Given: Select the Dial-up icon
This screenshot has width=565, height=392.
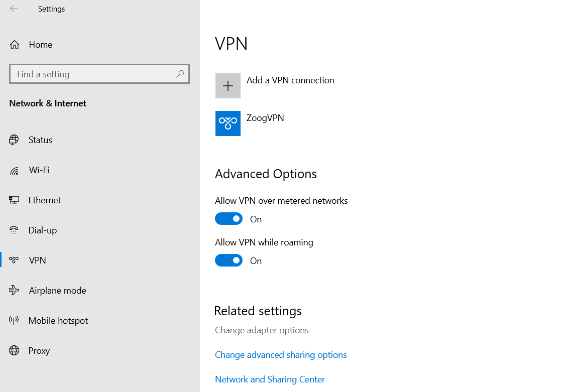Looking at the screenshot, I should pyautogui.click(x=15, y=230).
